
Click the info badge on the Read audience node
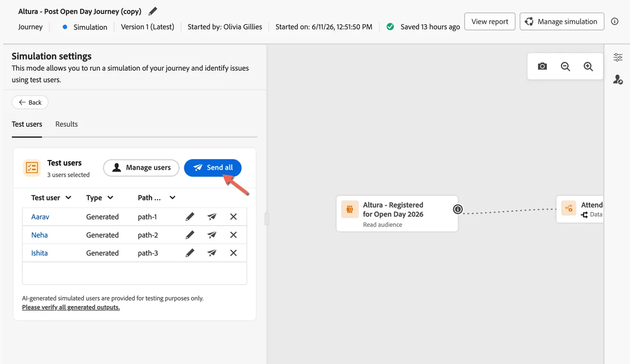click(x=458, y=209)
